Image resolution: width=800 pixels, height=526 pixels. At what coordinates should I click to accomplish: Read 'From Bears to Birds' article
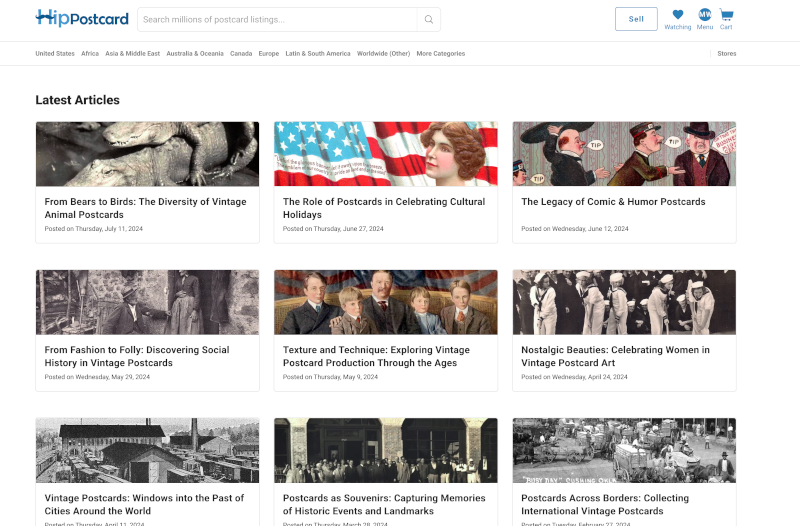click(145, 208)
